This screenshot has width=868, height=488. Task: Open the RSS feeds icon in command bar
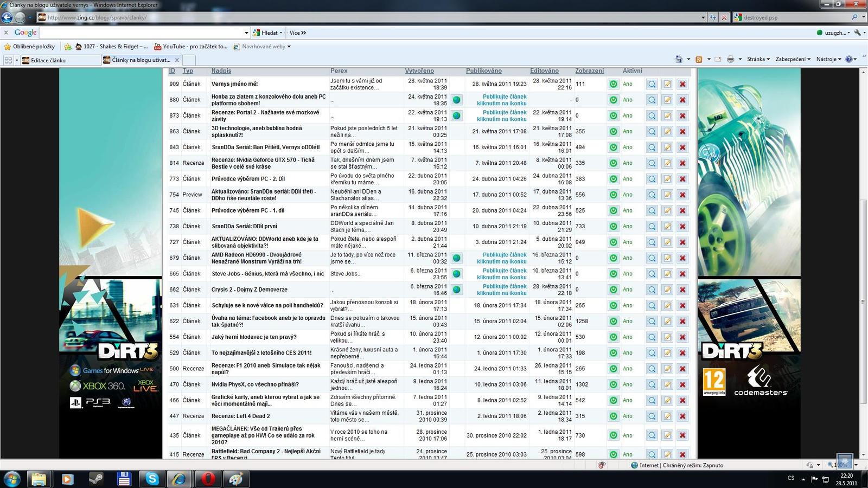coord(699,59)
